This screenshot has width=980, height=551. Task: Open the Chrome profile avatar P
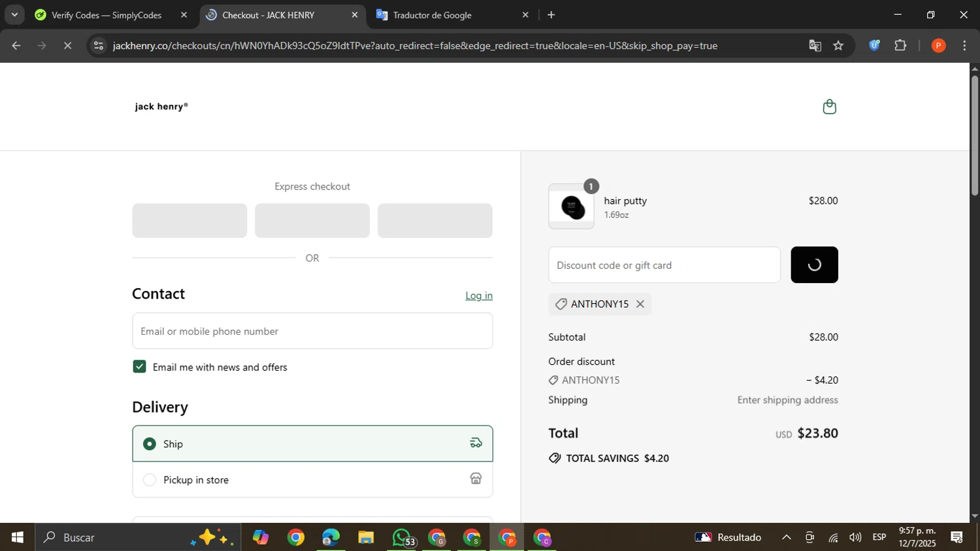point(938,46)
